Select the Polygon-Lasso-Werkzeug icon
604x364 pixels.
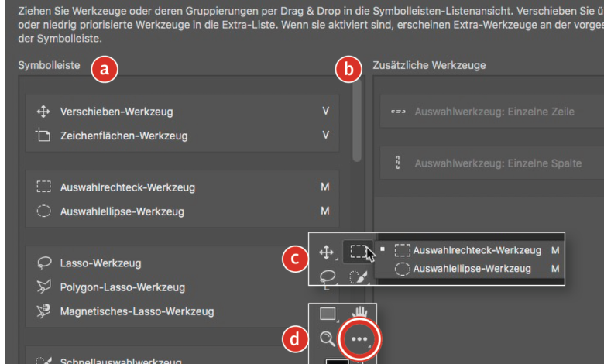[x=43, y=287]
